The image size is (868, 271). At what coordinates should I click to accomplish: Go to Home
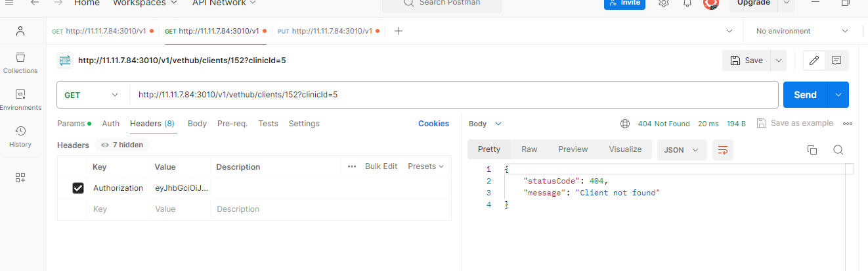point(87,3)
